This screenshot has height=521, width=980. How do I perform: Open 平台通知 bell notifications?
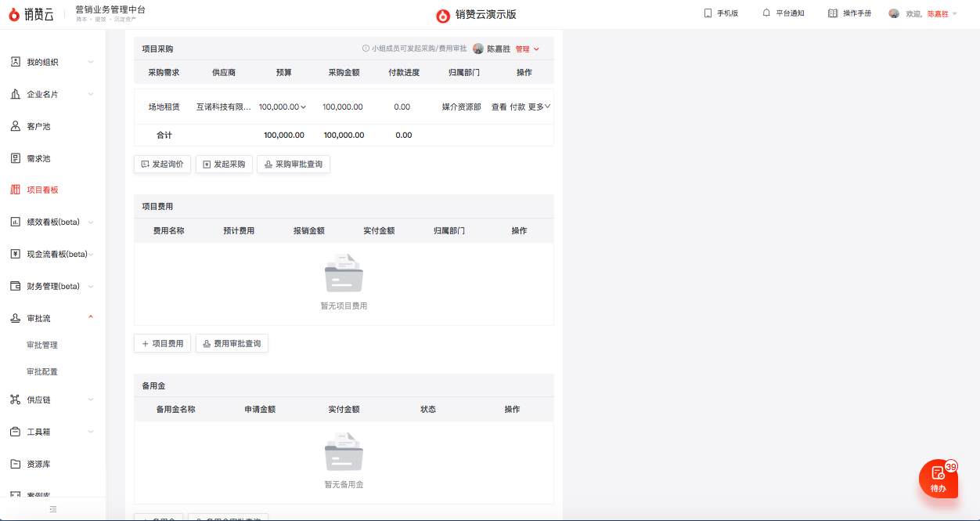click(767, 13)
